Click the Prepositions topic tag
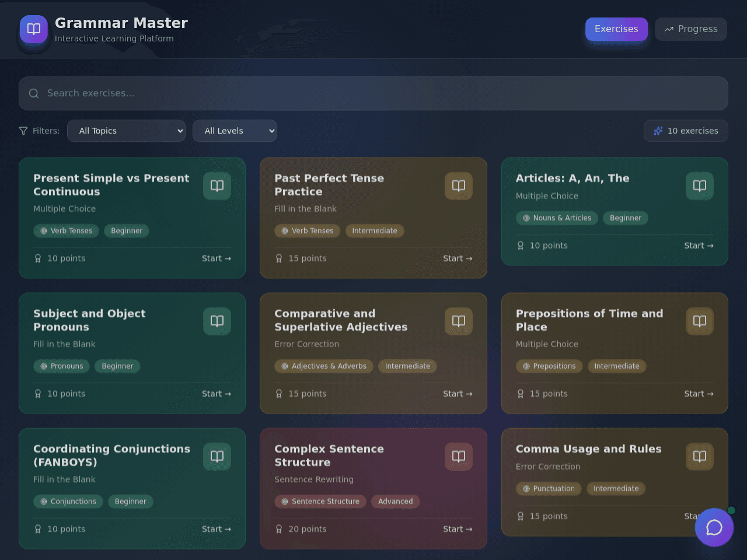747x560 pixels. (x=549, y=366)
